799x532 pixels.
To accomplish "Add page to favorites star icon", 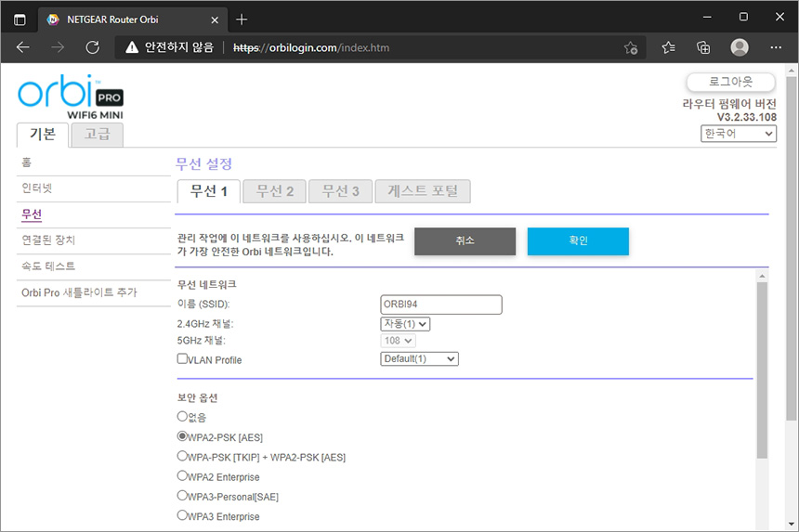I will click(x=630, y=48).
